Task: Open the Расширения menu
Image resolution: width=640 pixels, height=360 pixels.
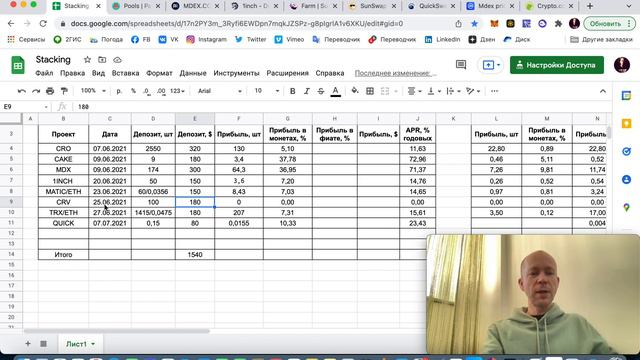Action: [x=287, y=73]
